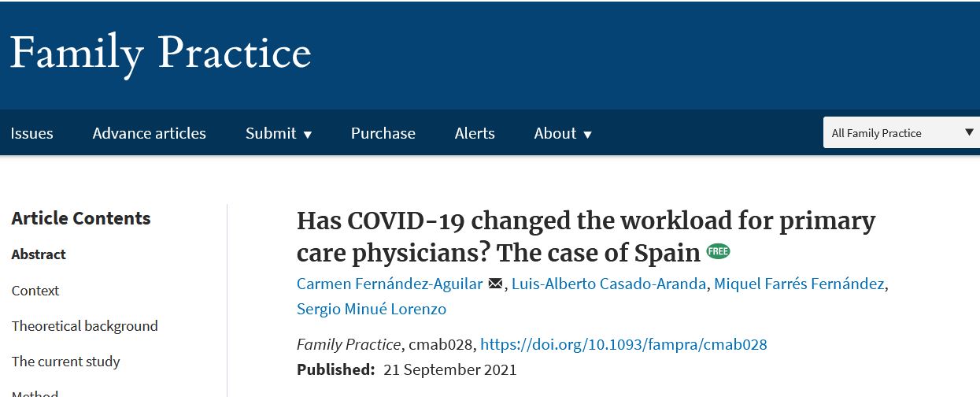Image resolution: width=980 pixels, height=397 pixels.
Task: Expand the About menu
Action: (563, 133)
